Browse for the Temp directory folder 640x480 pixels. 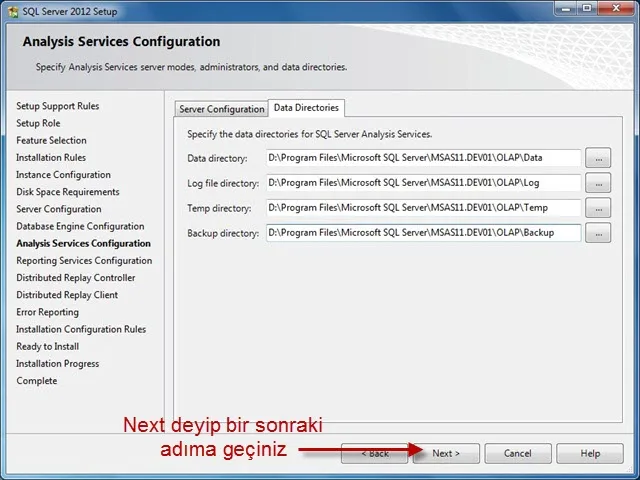tap(598, 208)
